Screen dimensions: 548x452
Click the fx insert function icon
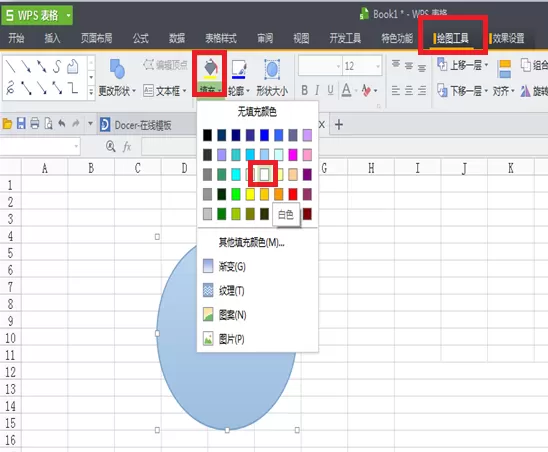pos(127,146)
